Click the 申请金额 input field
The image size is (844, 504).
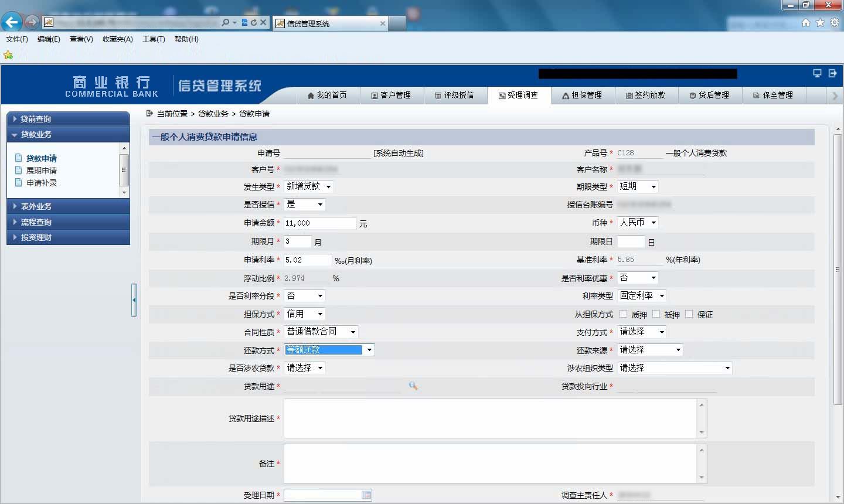320,223
